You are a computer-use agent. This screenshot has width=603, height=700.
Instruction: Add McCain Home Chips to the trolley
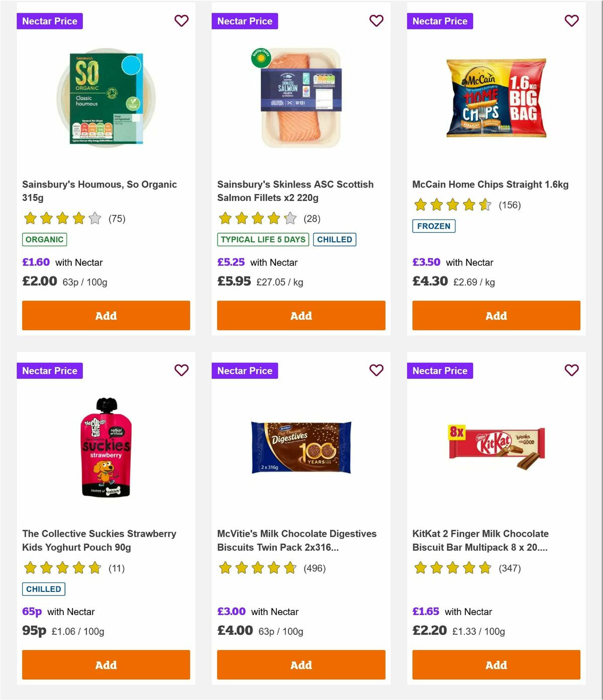point(496,316)
